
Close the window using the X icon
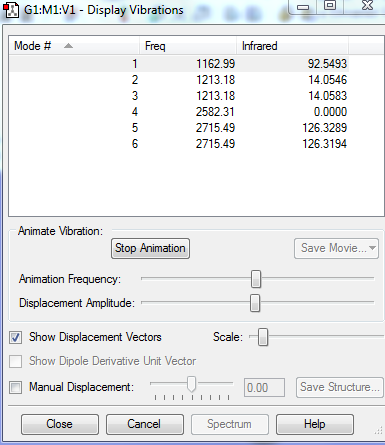(x=367, y=5)
